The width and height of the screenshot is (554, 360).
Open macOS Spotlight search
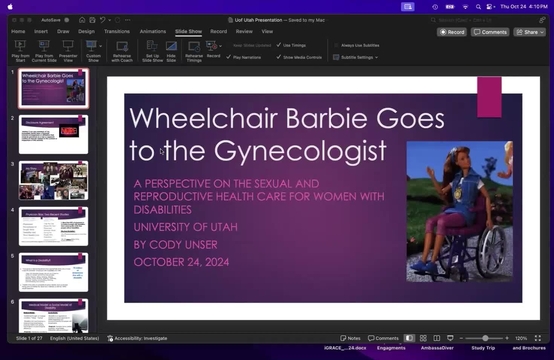(478, 7)
